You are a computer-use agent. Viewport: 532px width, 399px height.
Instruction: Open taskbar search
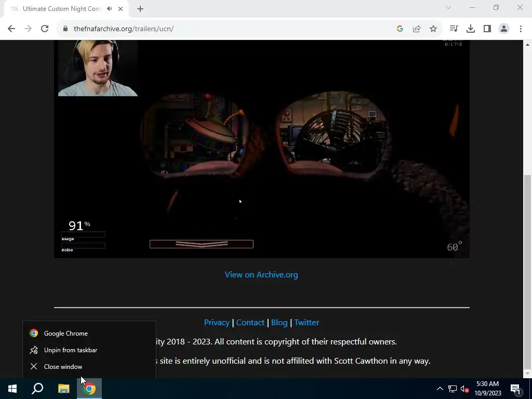coord(37,389)
